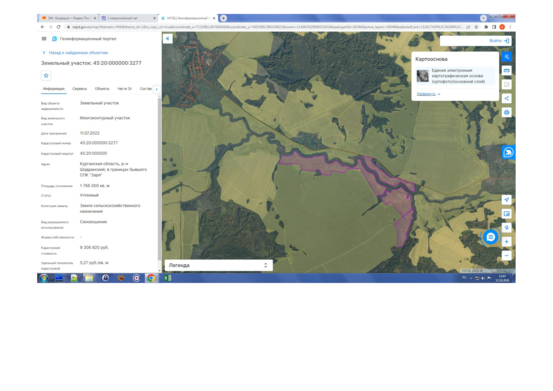The height and width of the screenshot is (391, 553).
Task: Open the Части ЗУ tab
Action: [124, 89]
